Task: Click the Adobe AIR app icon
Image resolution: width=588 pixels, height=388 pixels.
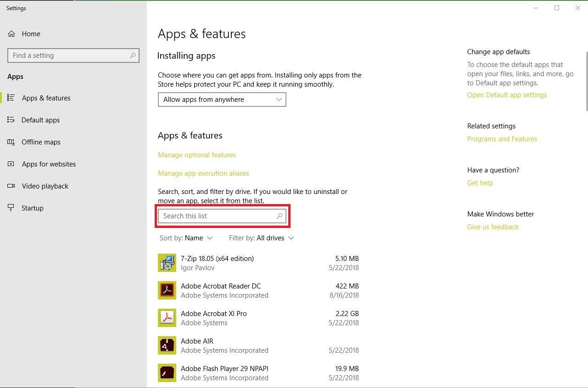Action: [167, 345]
